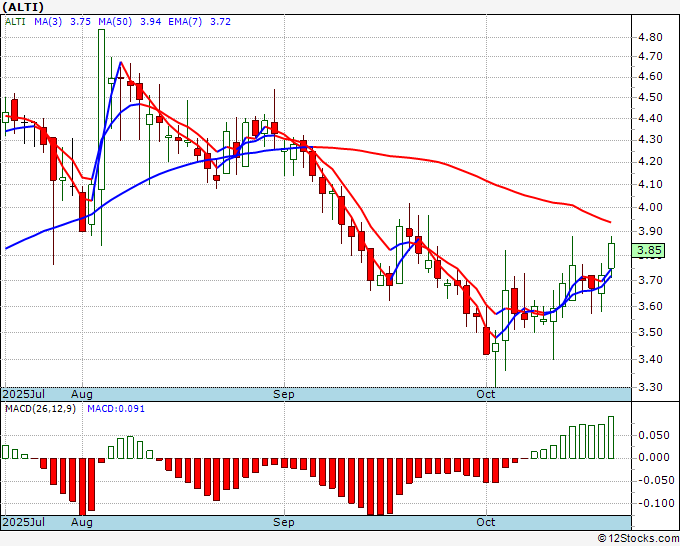680x546 pixels.
Task: Select the MA(50) legend label
Action: pyautogui.click(x=115, y=22)
